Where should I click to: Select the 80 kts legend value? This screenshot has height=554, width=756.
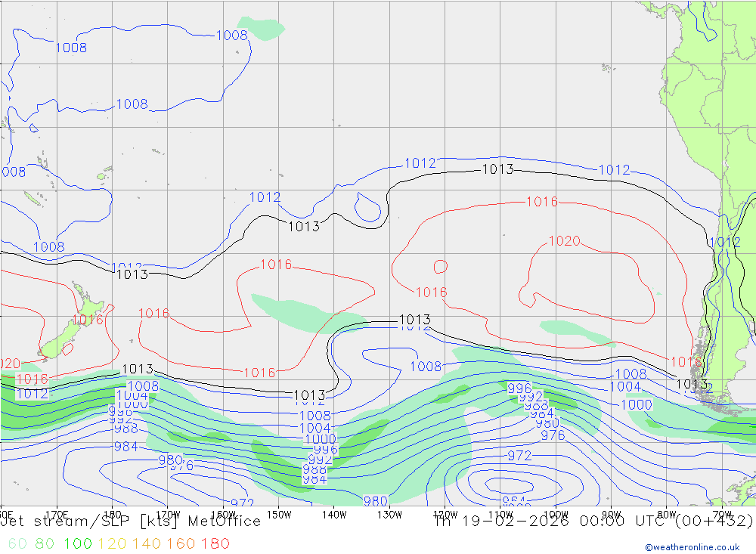[45, 544]
